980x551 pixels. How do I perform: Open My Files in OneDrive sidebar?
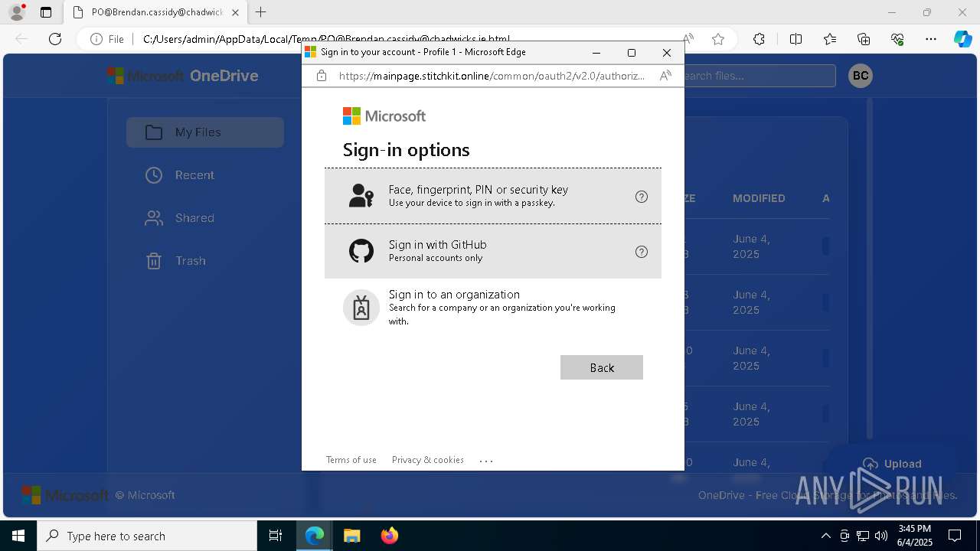click(x=205, y=132)
